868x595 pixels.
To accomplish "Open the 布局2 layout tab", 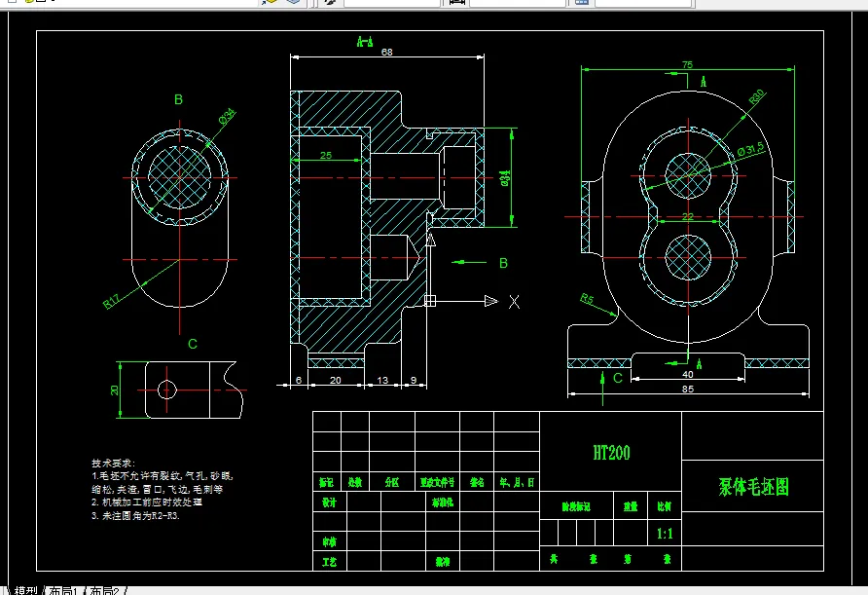I will click(x=104, y=590).
